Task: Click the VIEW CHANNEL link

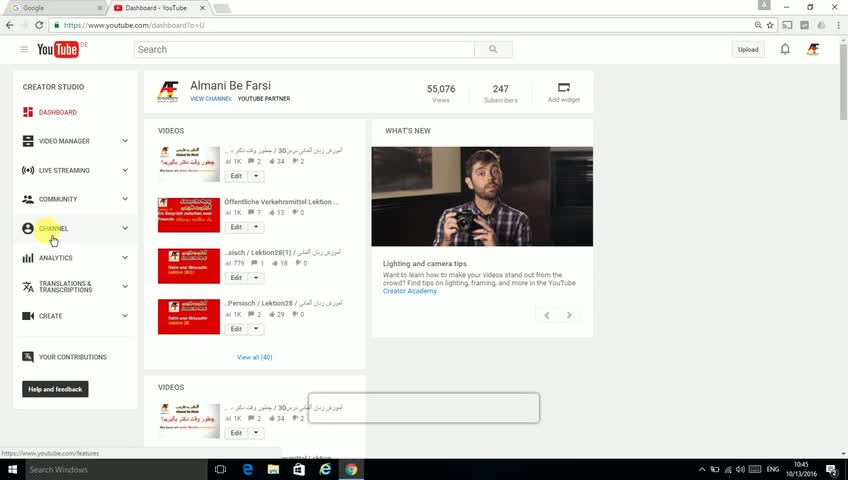Action: point(211,98)
